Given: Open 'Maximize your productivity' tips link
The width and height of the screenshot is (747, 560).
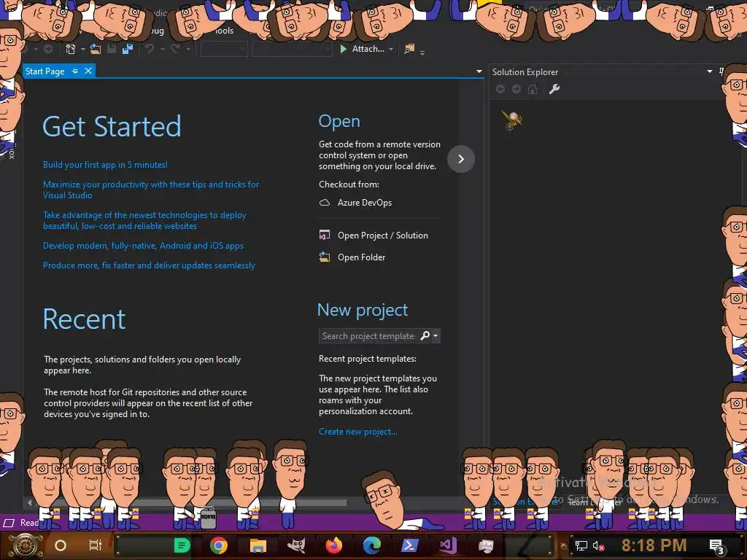Looking at the screenshot, I should (x=151, y=190).
